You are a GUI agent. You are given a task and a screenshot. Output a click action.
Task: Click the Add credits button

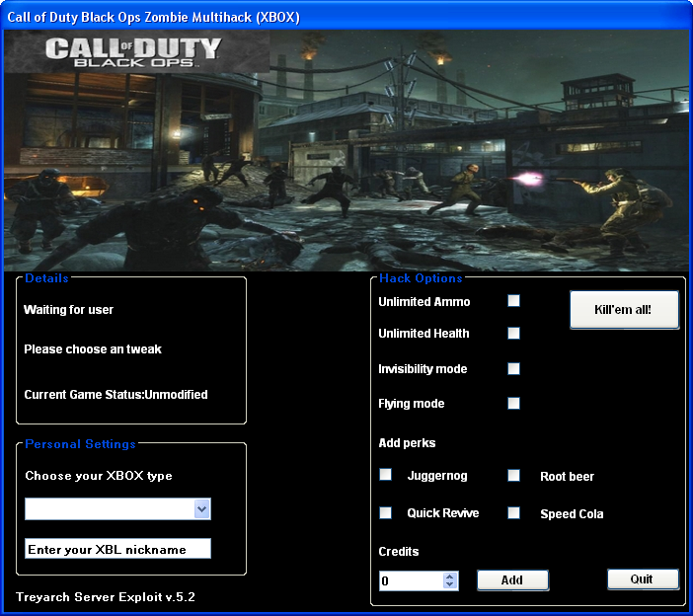(512, 579)
